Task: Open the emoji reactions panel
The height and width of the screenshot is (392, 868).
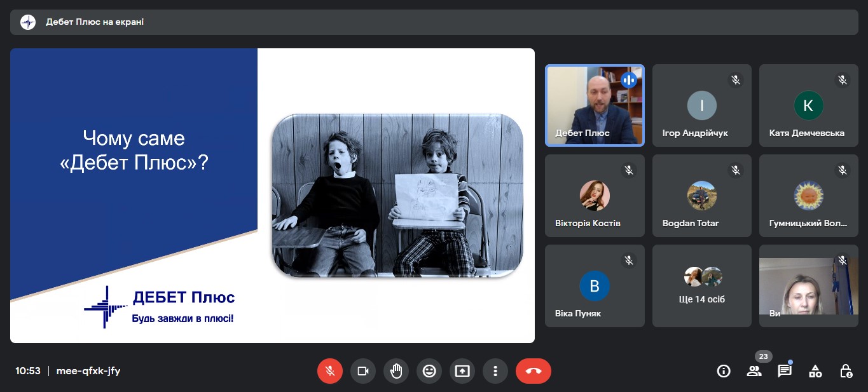Action: click(429, 371)
